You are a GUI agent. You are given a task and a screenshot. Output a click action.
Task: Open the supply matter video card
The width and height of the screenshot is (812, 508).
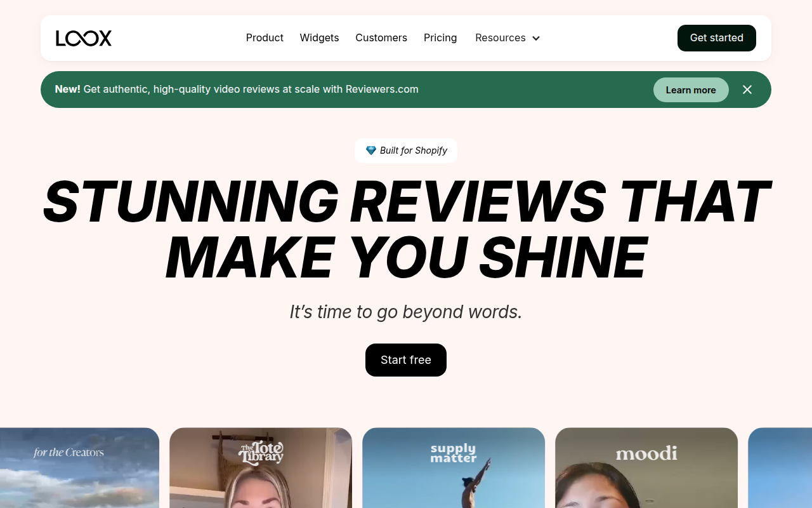[454, 468]
